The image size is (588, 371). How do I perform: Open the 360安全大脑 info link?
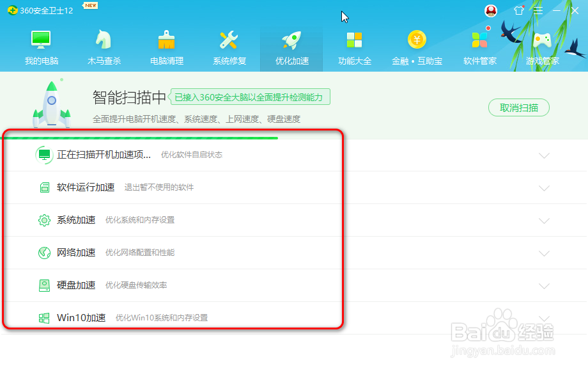[250, 97]
